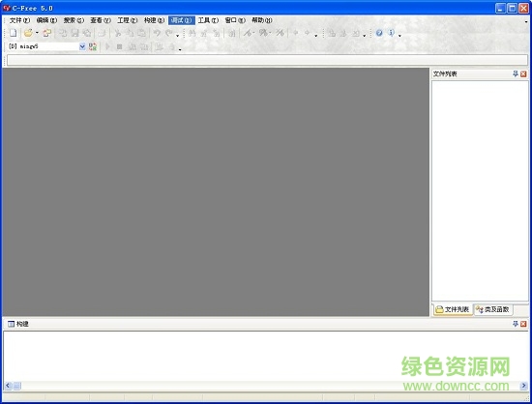Open the 帮助(H) menu

261,20
